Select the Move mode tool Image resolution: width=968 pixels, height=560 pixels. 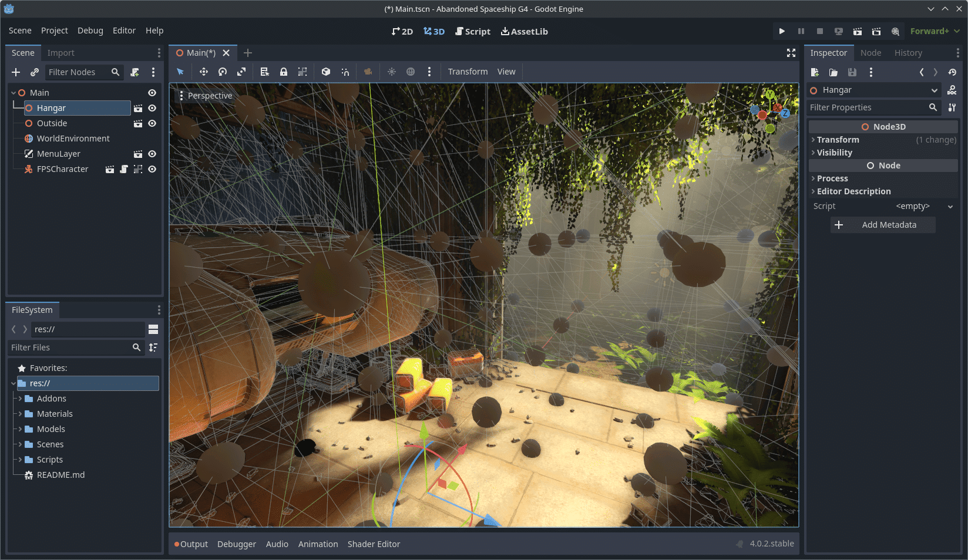pos(204,71)
